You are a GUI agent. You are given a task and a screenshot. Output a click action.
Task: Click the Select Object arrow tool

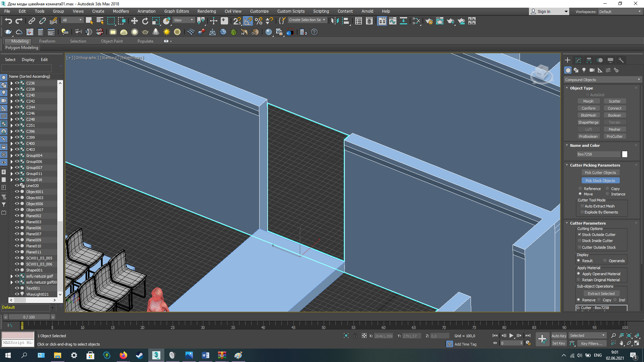point(89,21)
